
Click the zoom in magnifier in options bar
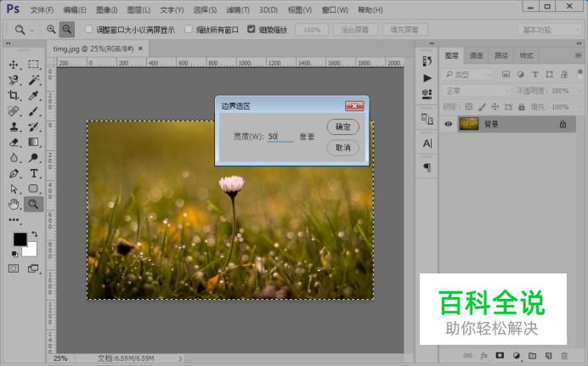51,29
